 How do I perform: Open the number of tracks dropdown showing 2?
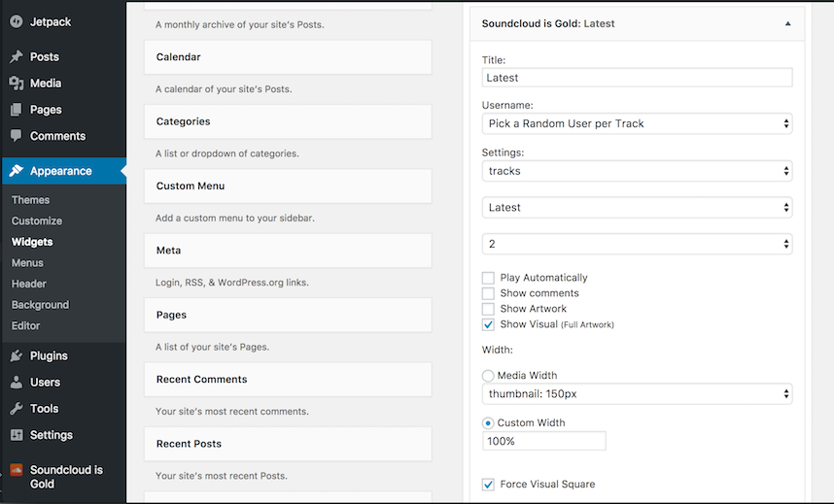click(638, 244)
